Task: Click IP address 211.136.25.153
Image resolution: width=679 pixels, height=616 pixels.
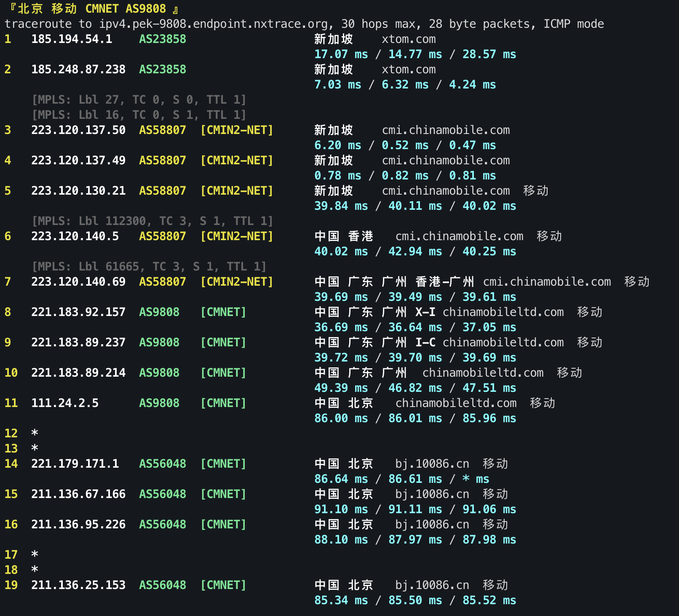Action: point(78,585)
